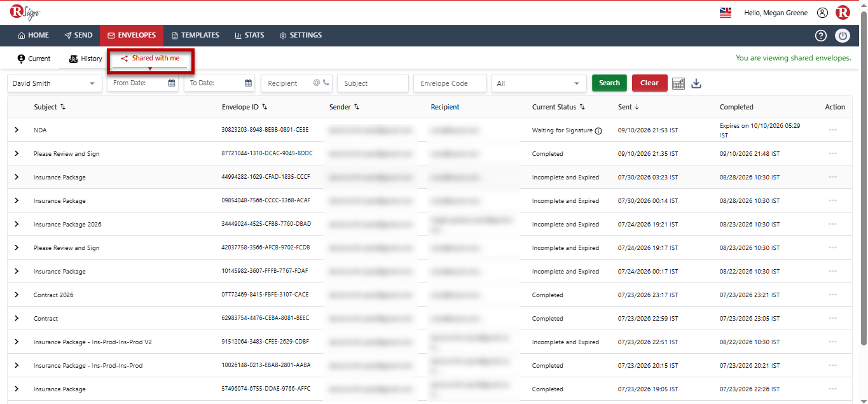The image size is (868, 404).
Task: Sort the table by Envelope ID
Action: (265, 107)
